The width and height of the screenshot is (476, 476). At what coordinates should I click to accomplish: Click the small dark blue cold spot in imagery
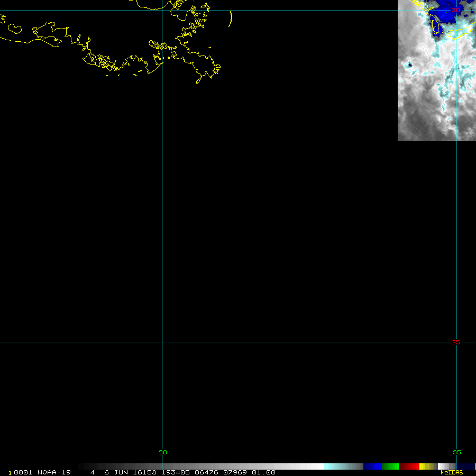(x=409, y=65)
